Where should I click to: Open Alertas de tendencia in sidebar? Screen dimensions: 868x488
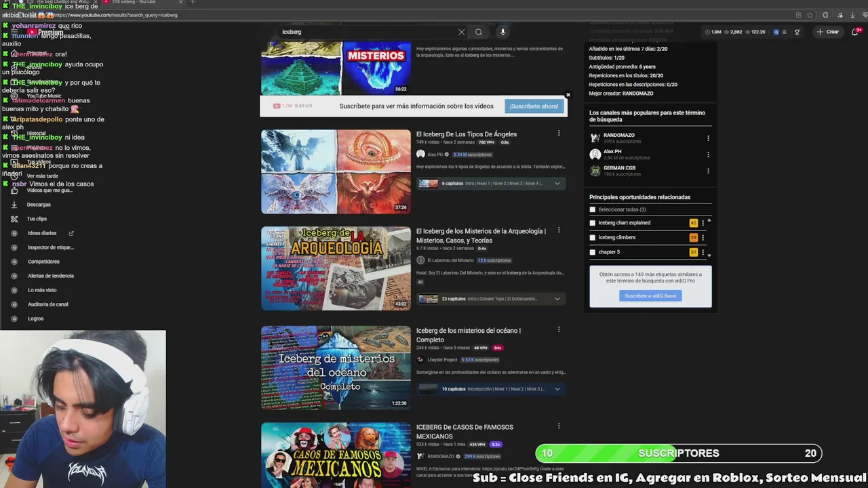[50, 276]
